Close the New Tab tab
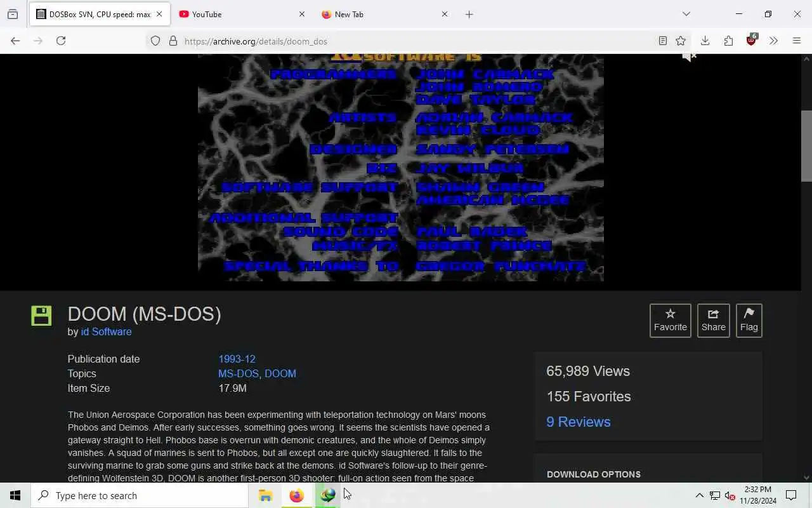The width and height of the screenshot is (812, 508). 445,14
